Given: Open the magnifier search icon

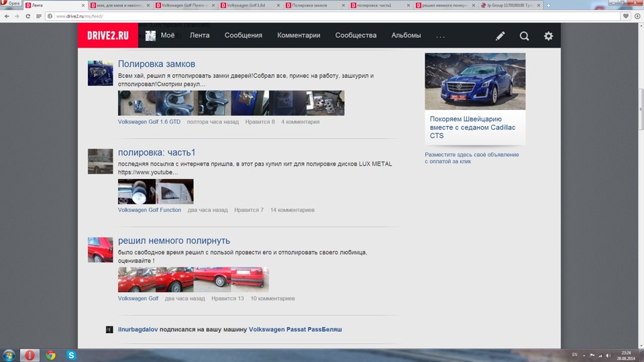Looking at the screenshot, I should [524, 36].
